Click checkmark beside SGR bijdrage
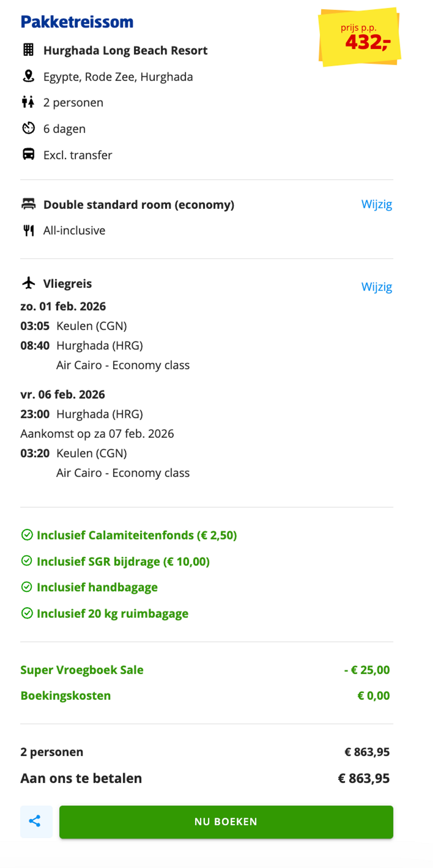This screenshot has height=868, width=433. pos(27,561)
